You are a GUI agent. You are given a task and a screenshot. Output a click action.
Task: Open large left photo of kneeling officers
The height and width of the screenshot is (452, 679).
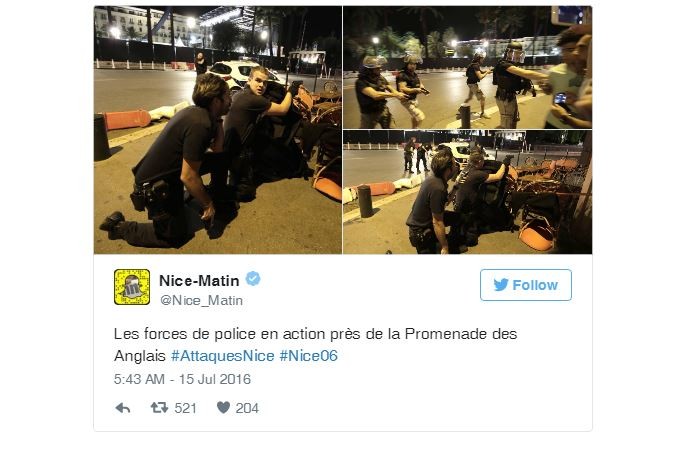point(218,130)
